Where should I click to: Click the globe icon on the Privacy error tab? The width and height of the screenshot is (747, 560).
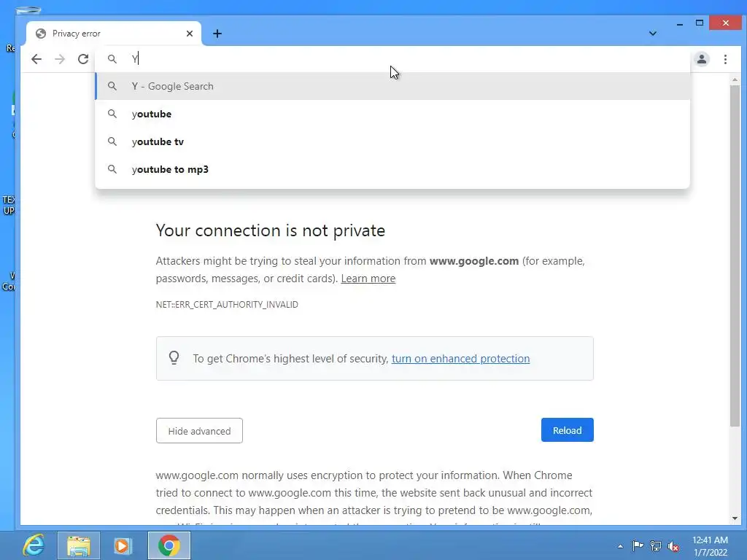point(41,34)
